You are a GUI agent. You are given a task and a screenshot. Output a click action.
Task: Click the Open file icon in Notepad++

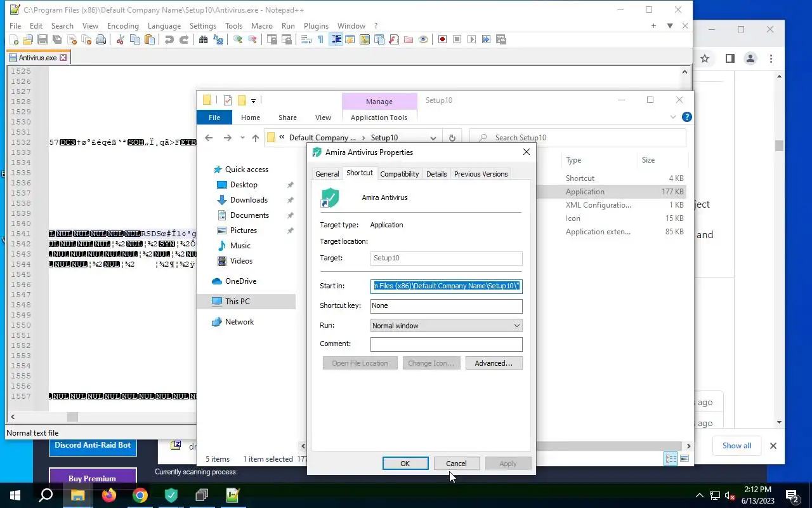click(x=27, y=39)
